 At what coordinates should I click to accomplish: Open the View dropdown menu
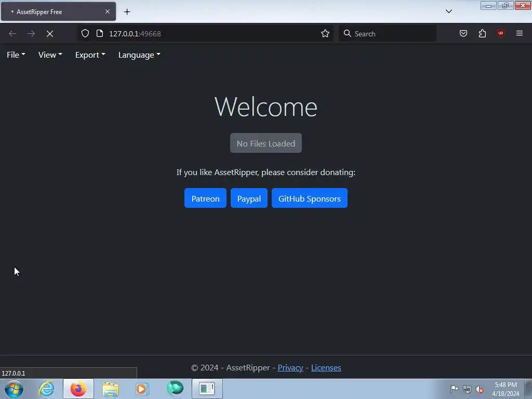pyautogui.click(x=50, y=55)
